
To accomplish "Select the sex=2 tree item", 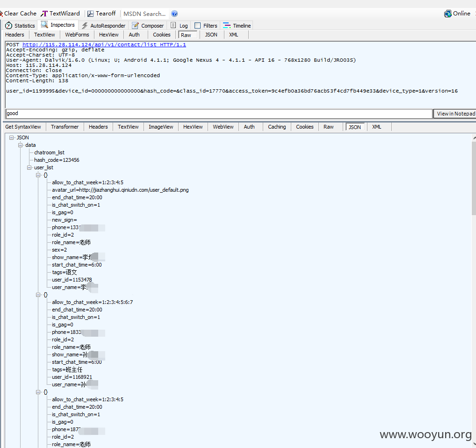I will pos(59,250).
